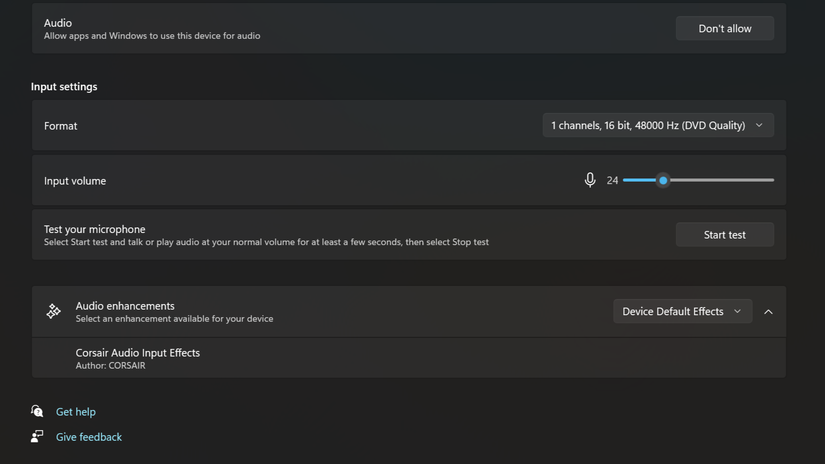The height and width of the screenshot is (464, 825).
Task: Adjust the Input volume slider
Action: tap(663, 181)
